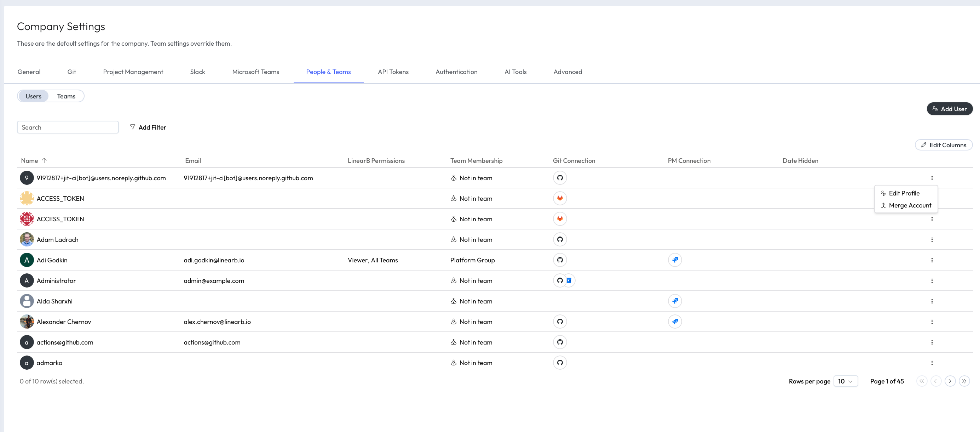Click the sort arrow next to Name
Viewport: 980px width, 432px height.
point(44,161)
